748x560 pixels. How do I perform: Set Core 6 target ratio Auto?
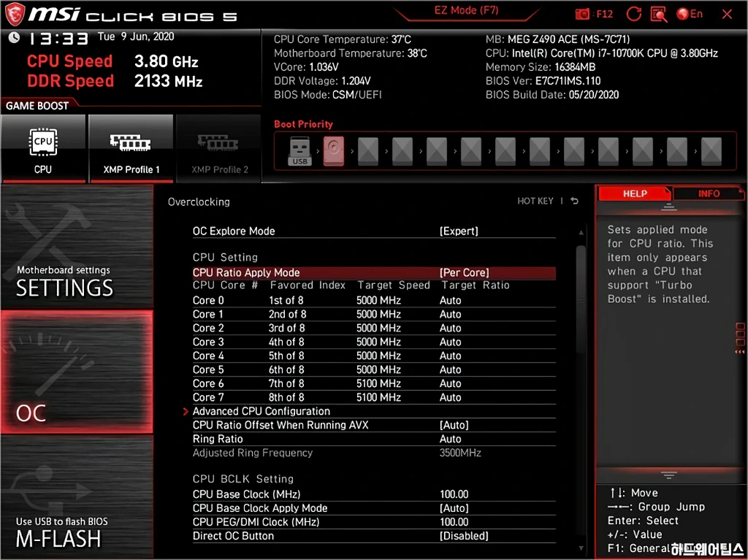pos(450,383)
